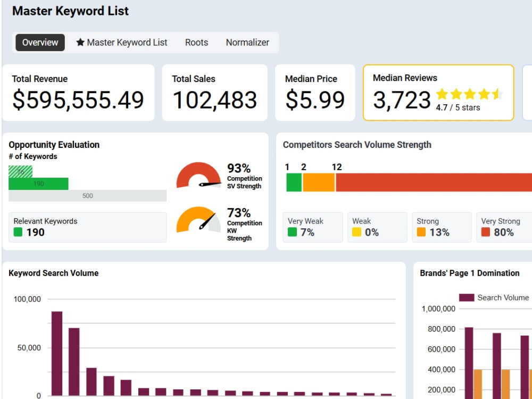Image resolution: width=532 pixels, height=399 pixels.
Task: Click the Keyword Search Volume title
Action: tap(54, 273)
